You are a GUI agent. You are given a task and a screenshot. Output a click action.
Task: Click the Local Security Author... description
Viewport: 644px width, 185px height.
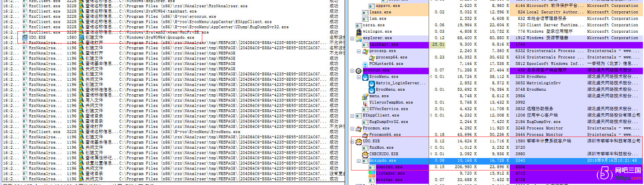555,12
